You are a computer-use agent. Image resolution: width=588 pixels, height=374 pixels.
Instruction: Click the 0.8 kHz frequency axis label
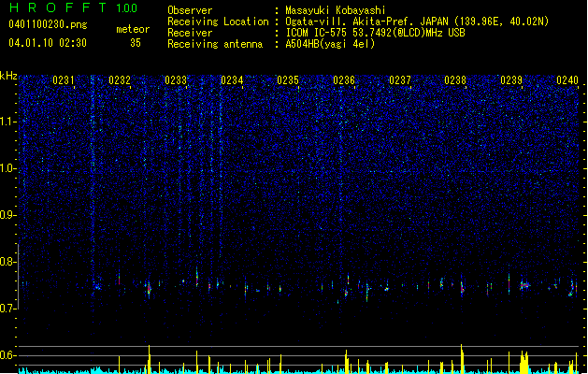[7, 262]
